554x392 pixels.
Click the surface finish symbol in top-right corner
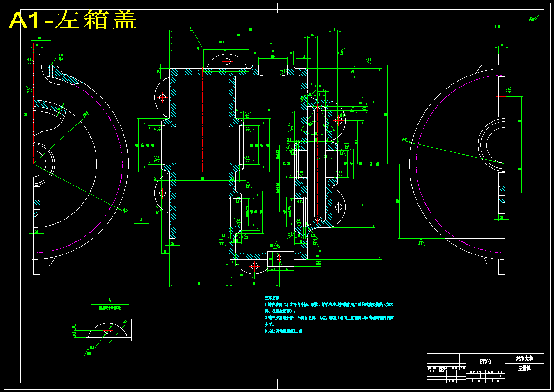point(533,18)
